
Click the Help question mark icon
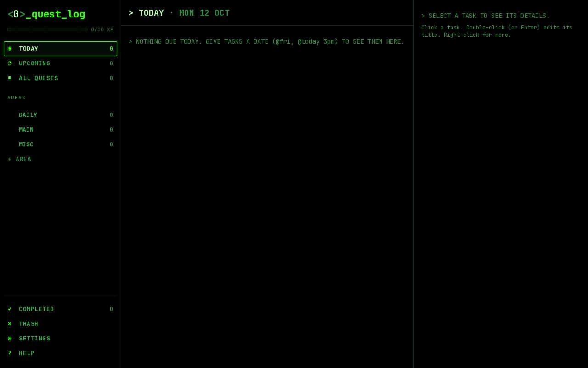tap(10, 353)
